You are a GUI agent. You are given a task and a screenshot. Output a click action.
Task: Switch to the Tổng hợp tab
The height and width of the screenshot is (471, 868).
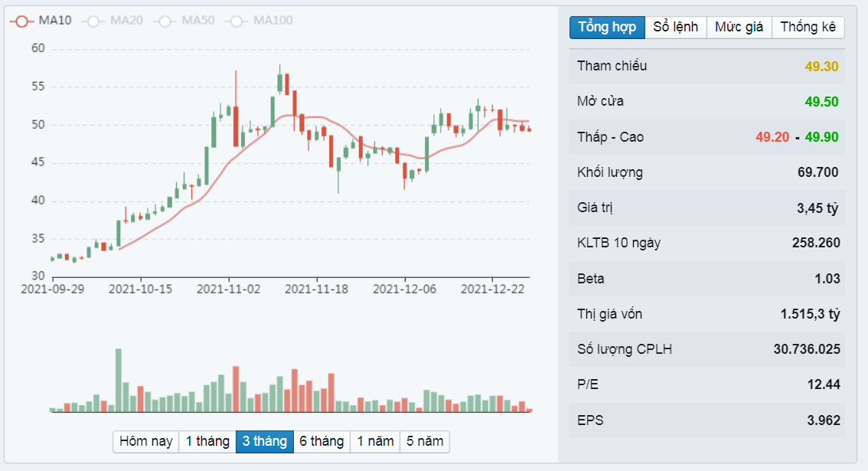(607, 27)
